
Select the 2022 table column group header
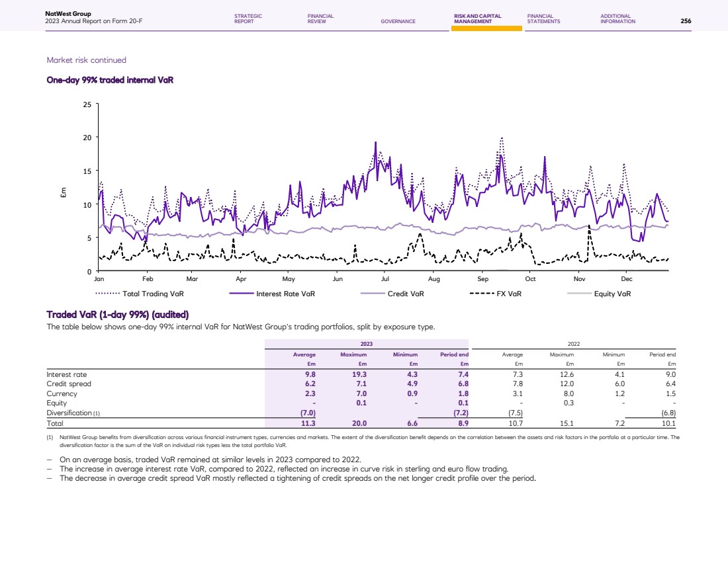[573, 344]
